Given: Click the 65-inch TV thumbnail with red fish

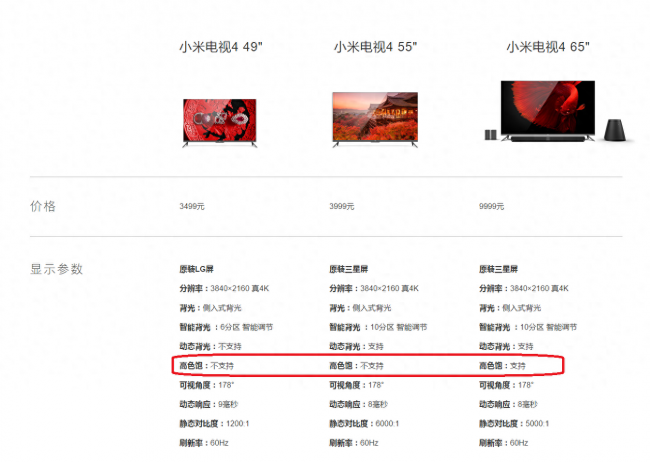Looking at the screenshot, I should click(548, 111).
